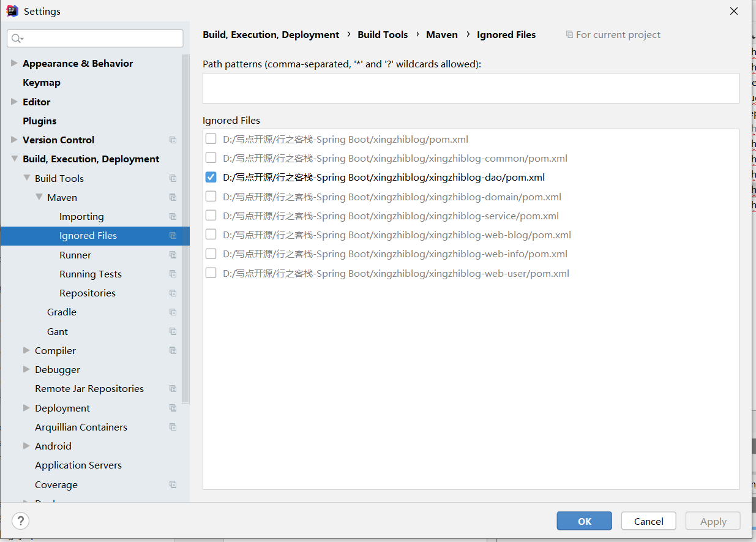Select Remote Jar Repositories entry
The width and height of the screenshot is (756, 542).
(89, 389)
